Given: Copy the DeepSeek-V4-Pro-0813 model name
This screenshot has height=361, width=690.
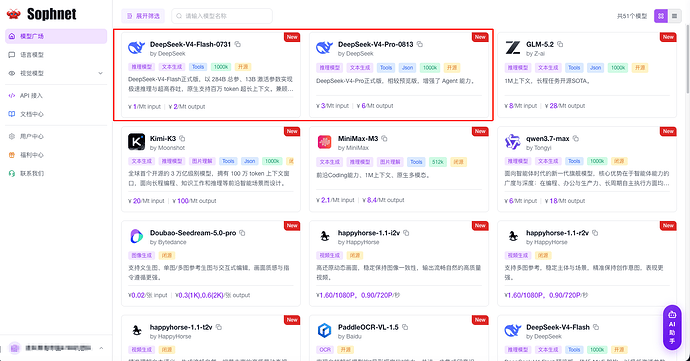Looking at the screenshot, I should pos(420,44).
